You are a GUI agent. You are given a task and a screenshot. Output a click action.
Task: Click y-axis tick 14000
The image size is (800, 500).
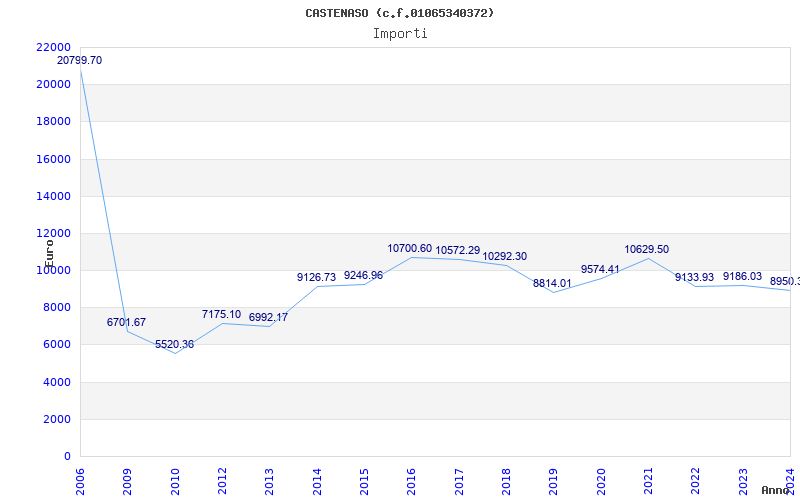point(53,196)
